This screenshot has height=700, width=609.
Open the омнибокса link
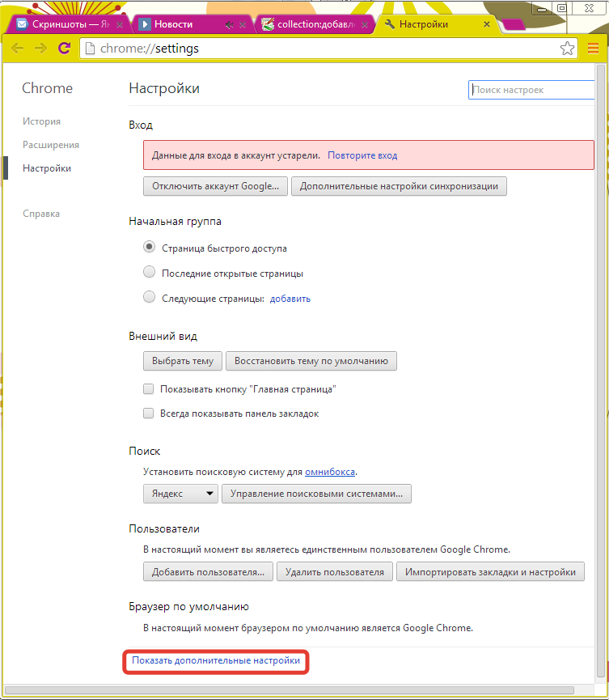330,472
